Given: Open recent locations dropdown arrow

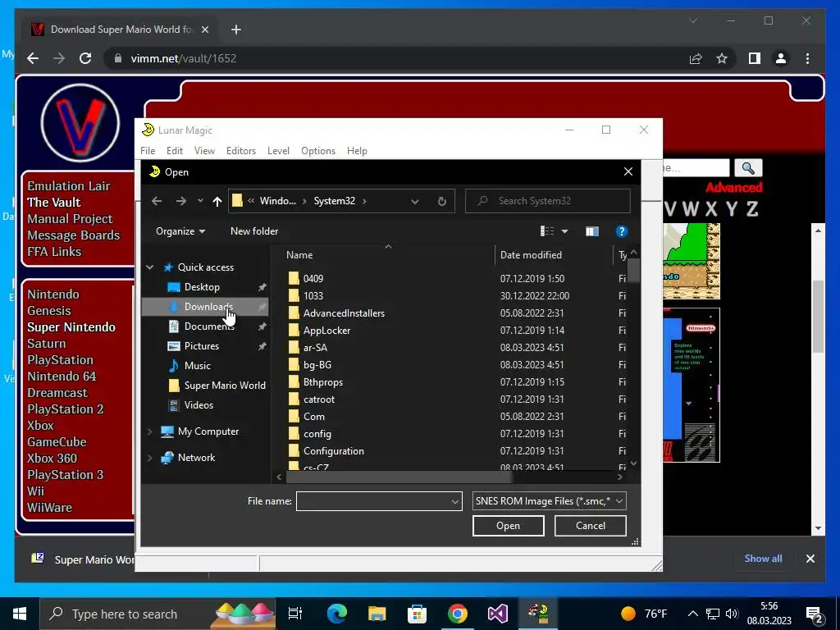Looking at the screenshot, I should pyautogui.click(x=200, y=201).
